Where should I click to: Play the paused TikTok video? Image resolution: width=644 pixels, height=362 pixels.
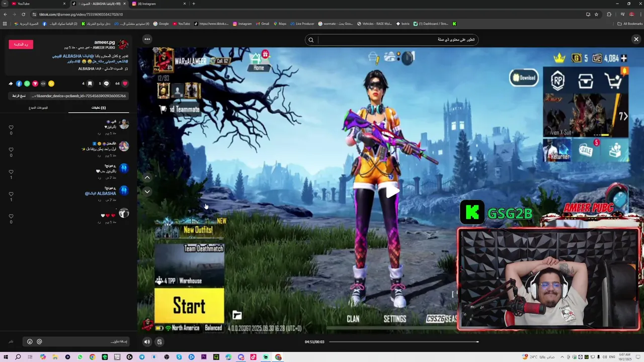(x=392, y=191)
